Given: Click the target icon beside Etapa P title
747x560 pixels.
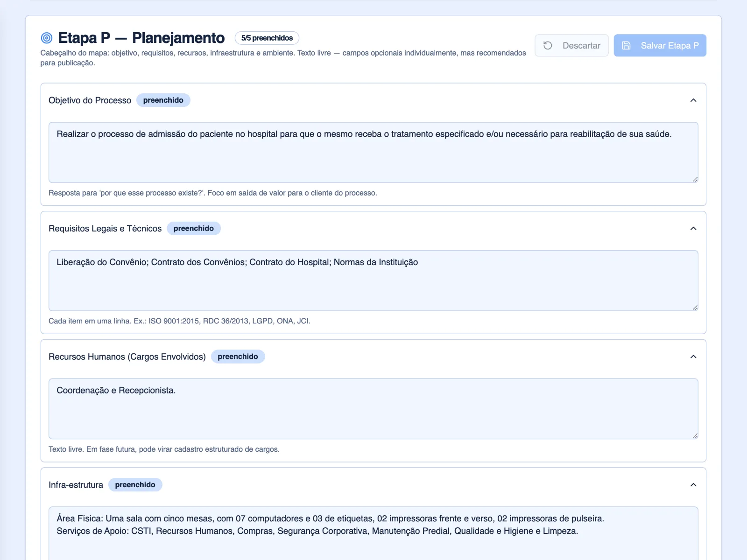Looking at the screenshot, I should (x=47, y=38).
